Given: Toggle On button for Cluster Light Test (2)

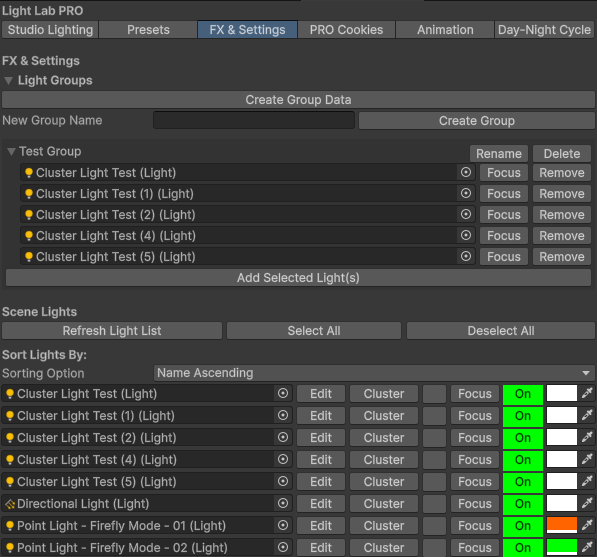Looking at the screenshot, I should tap(523, 438).
